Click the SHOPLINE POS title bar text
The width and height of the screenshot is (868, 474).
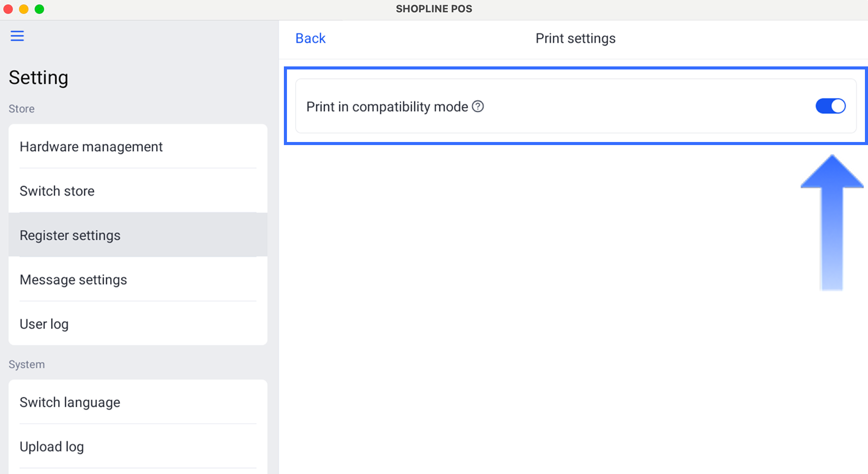(x=434, y=9)
